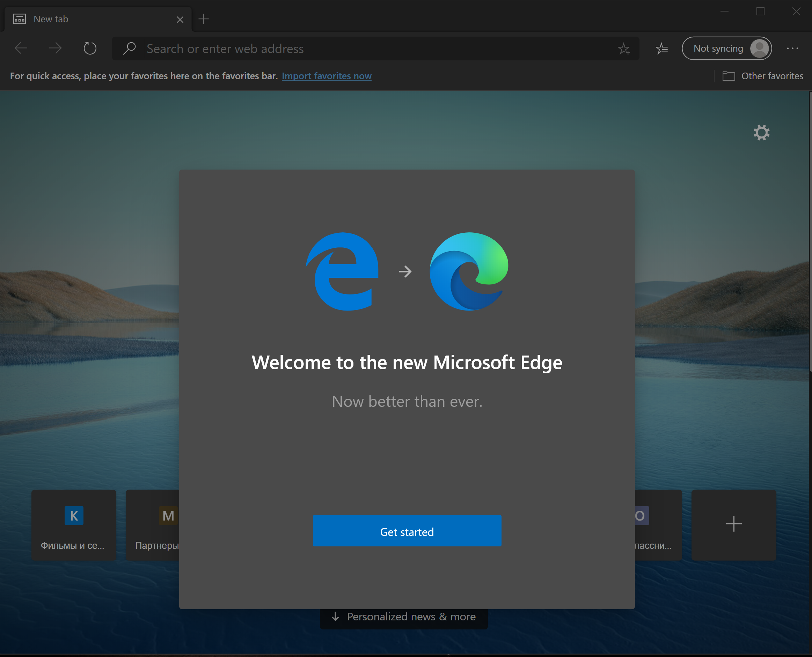Viewport: 812px width, 657px height.
Task: Click the Other favorites folder item
Action: pos(763,76)
